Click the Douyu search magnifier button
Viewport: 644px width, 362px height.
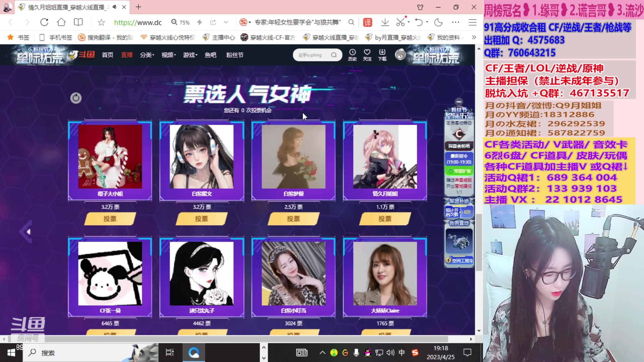point(334,55)
